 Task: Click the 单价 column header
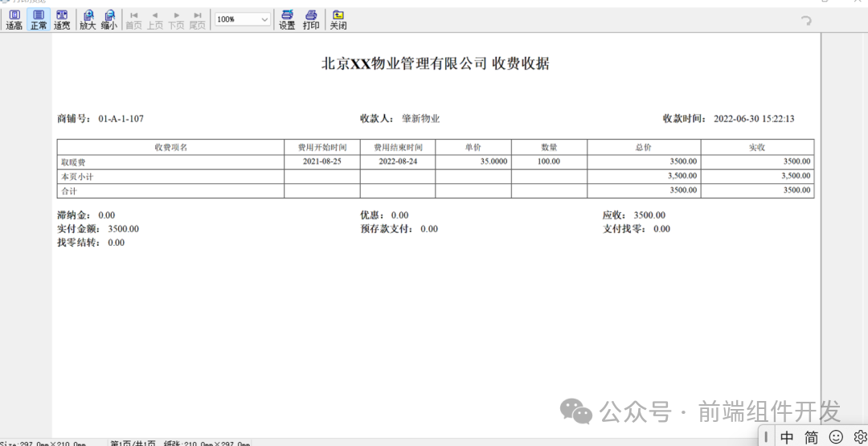coord(473,147)
